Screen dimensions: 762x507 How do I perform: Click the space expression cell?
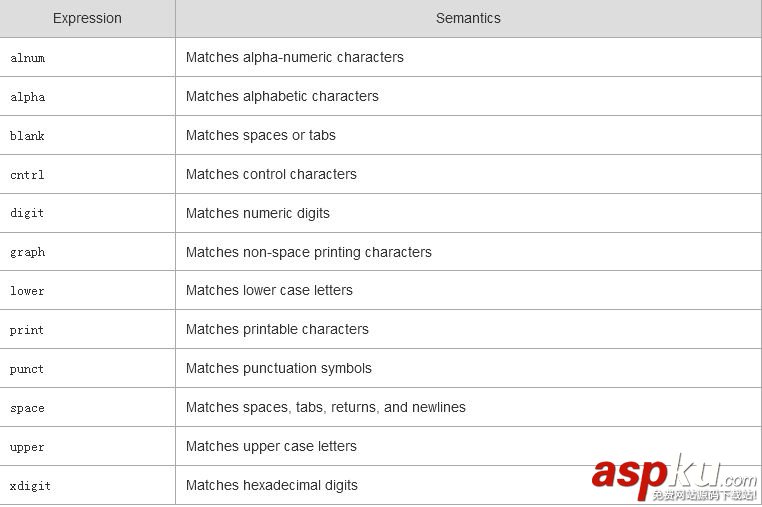(x=28, y=408)
